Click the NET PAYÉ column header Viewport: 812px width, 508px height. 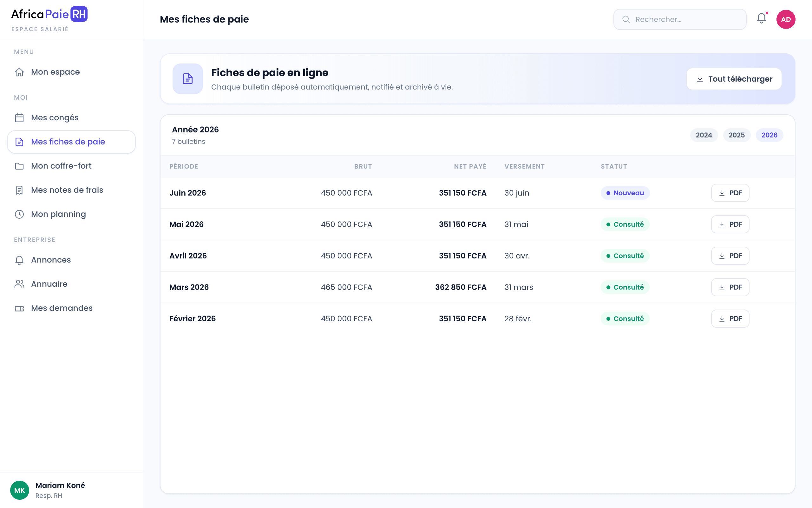470,166
